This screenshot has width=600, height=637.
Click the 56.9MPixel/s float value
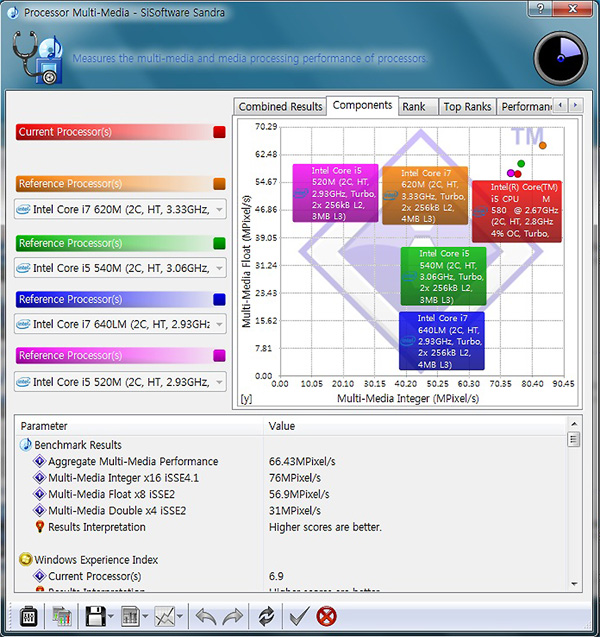pyautogui.click(x=299, y=494)
